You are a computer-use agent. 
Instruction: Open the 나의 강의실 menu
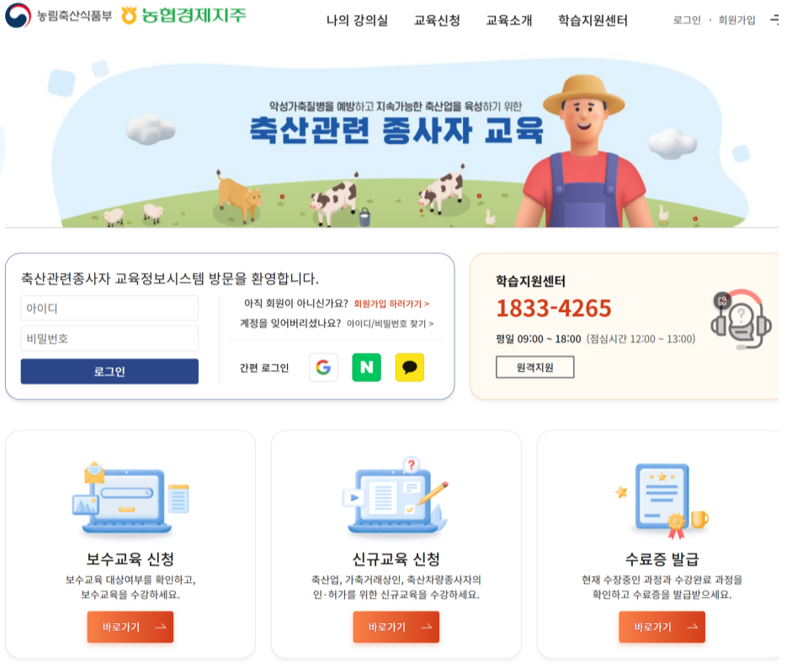[x=357, y=20]
